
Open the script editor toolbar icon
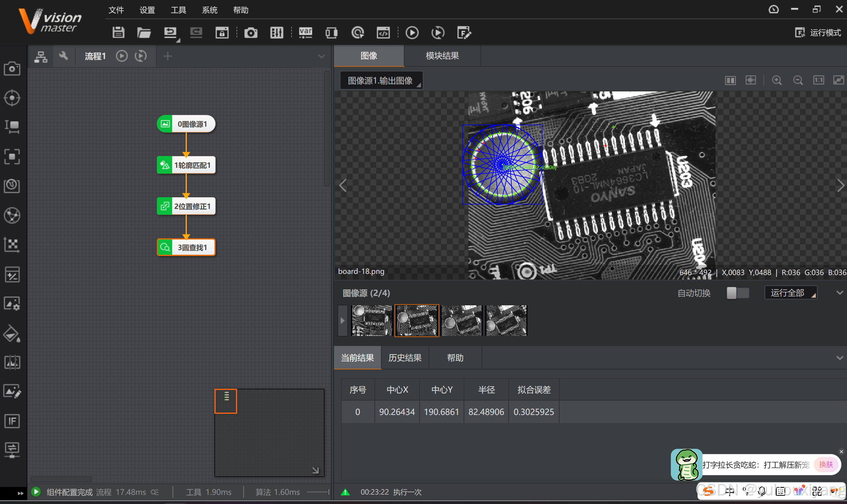tap(383, 33)
